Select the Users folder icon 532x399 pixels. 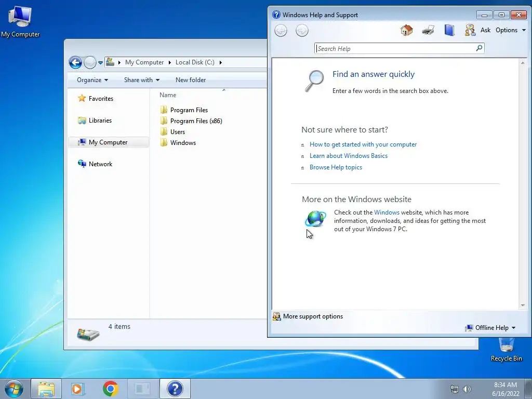(164, 131)
